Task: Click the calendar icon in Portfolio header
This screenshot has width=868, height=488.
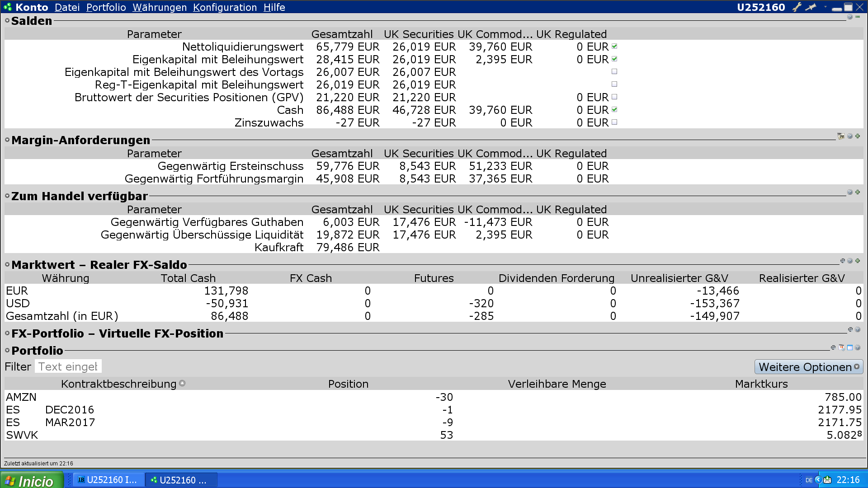Action: coord(842,347)
